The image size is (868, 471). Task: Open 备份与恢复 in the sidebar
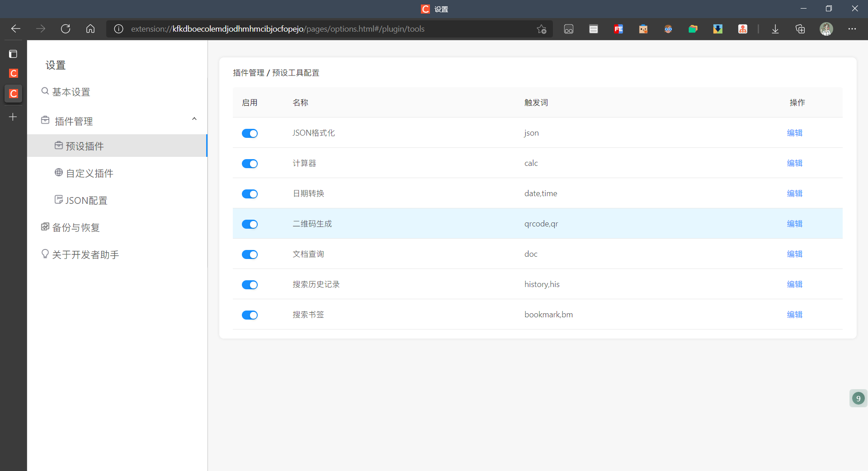pyautogui.click(x=117, y=227)
